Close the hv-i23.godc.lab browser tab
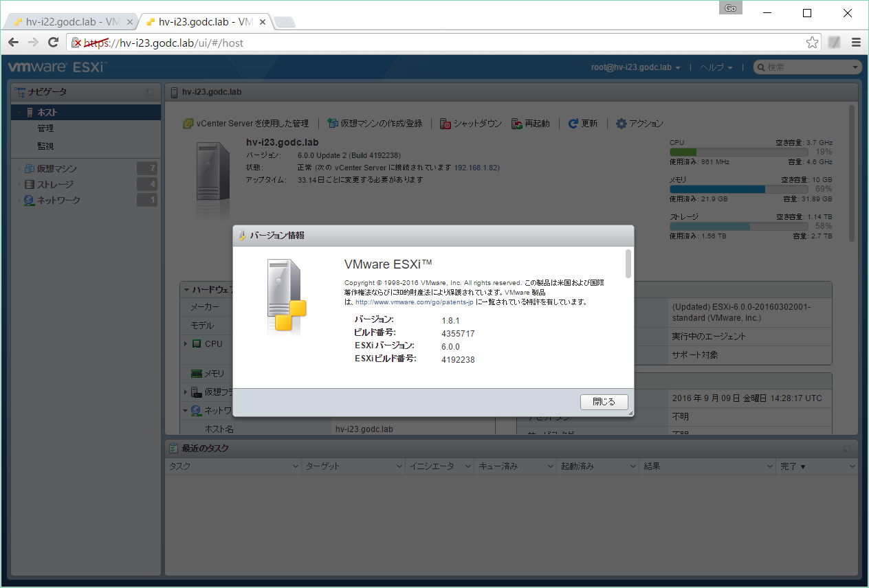The height and width of the screenshot is (588, 869). 264,22
